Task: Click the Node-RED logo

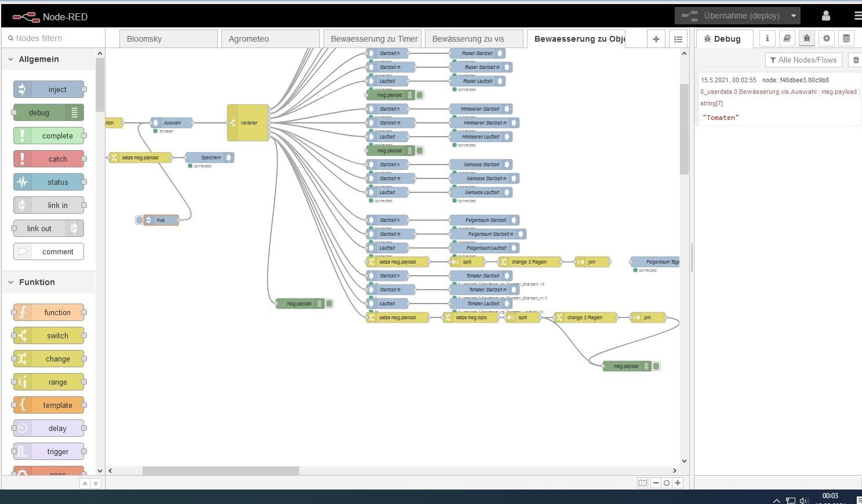Action: (x=50, y=17)
